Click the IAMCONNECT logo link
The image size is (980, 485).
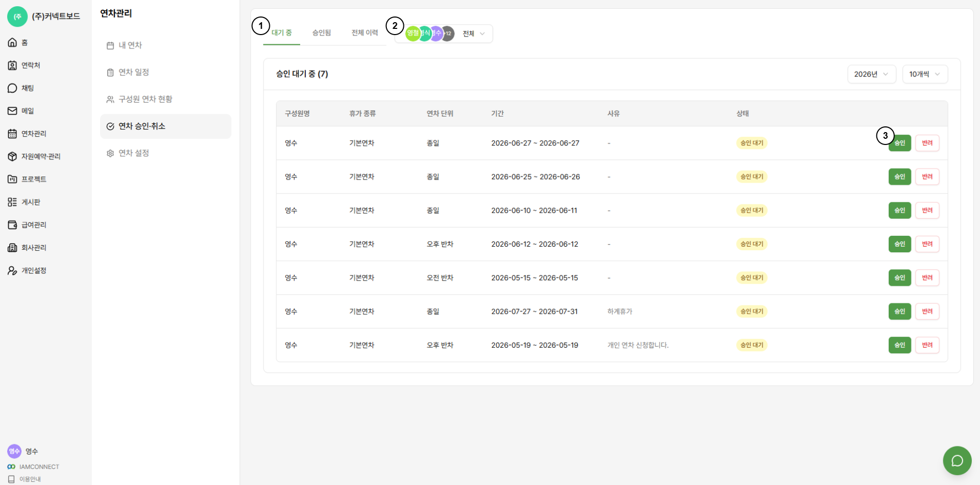(x=34, y=466)
